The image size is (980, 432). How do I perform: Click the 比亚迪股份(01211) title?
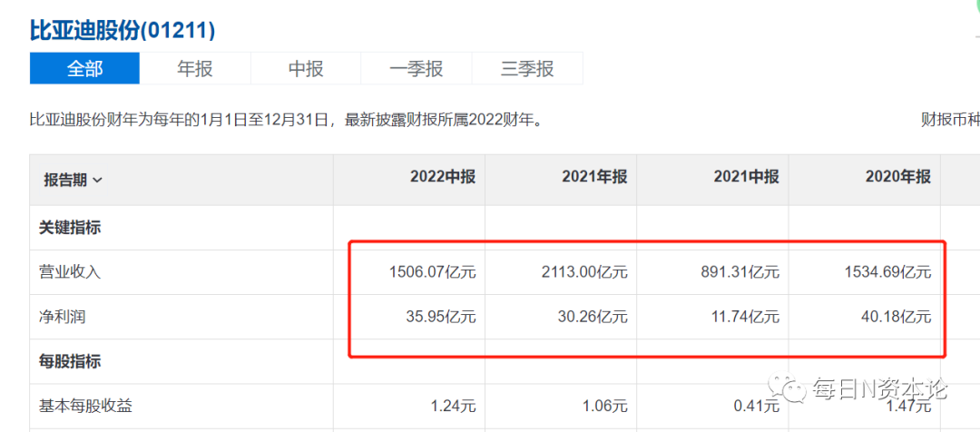tap(122, 30)
